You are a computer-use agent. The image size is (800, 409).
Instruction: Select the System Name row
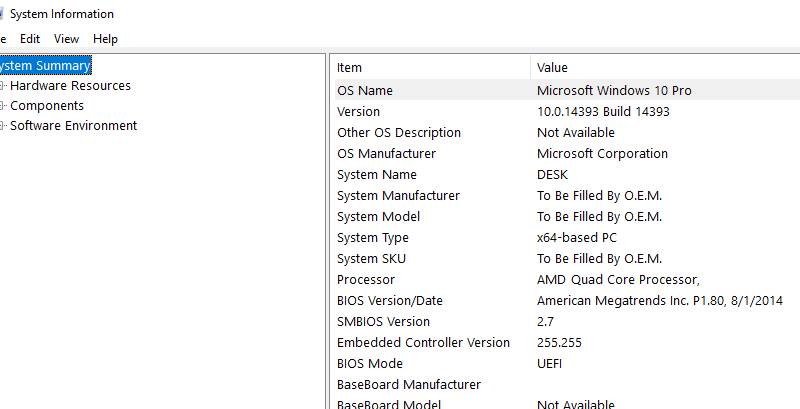(567, 174)
